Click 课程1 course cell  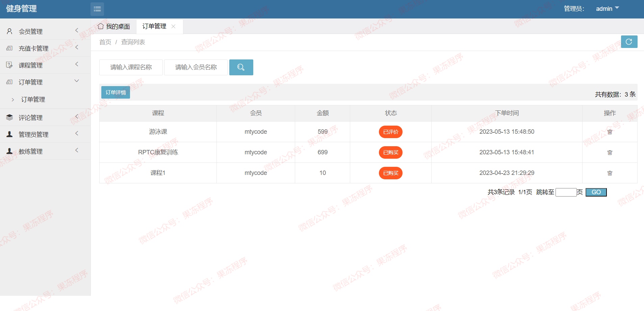158,173
